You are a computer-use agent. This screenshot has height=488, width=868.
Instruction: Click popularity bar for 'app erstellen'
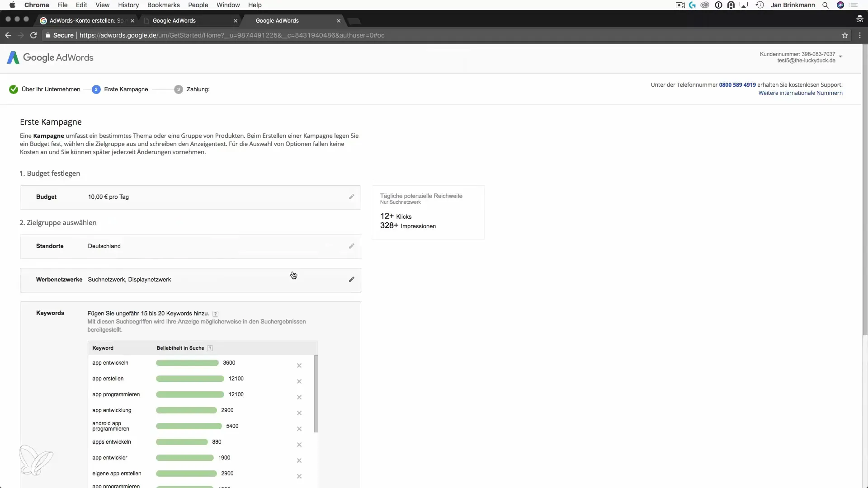(x=190, y=379)
